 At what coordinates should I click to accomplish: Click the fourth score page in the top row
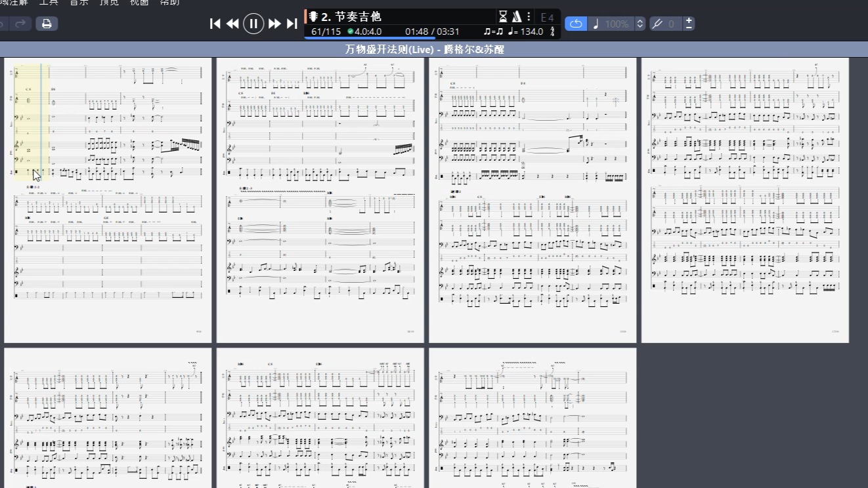point(745,200)
